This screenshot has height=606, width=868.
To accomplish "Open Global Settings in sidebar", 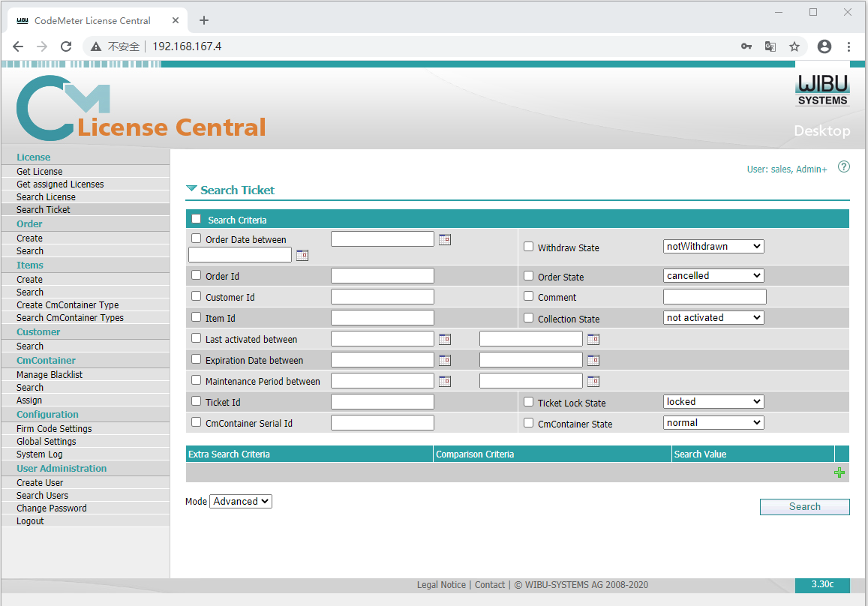I will point(46,442).
